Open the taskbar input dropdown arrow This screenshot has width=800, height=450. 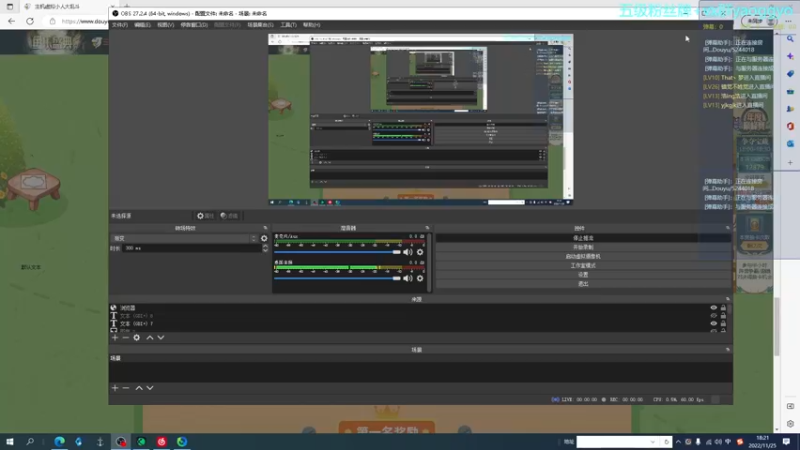coord(653,442)
